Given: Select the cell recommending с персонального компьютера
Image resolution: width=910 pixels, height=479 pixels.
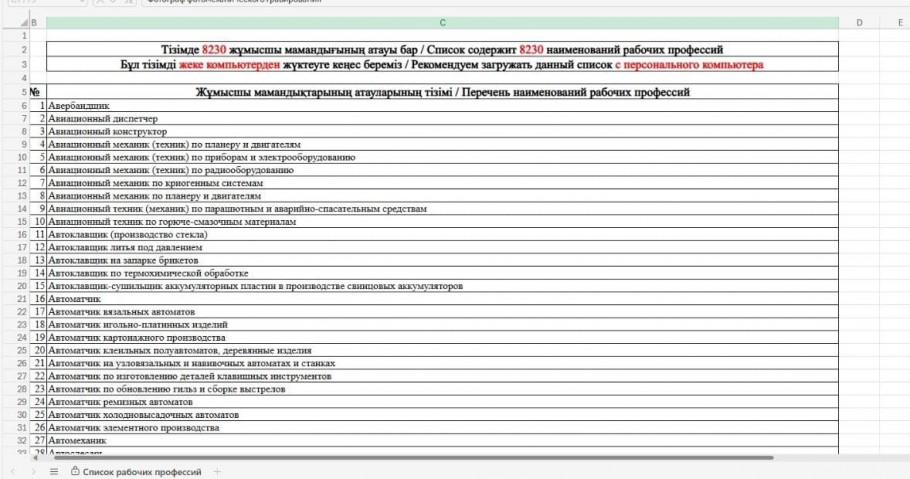Looking at the screenshot, I should click(x=442, y=64).
